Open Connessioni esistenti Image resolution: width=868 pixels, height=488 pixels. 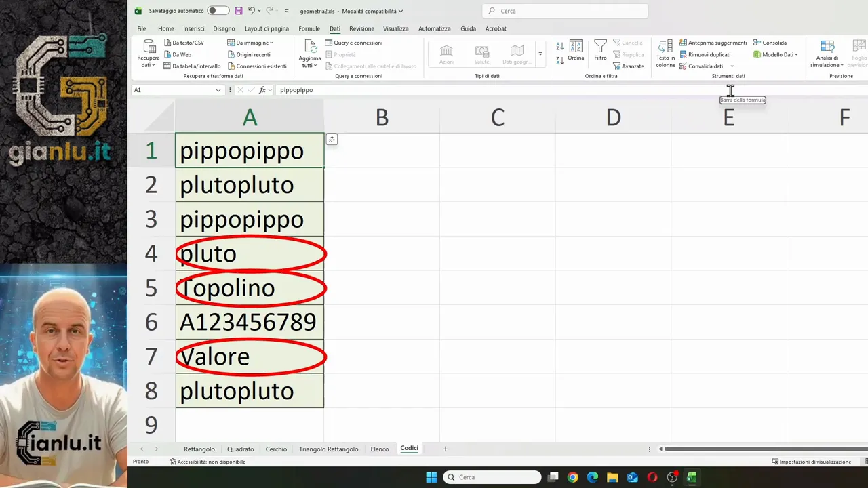point(257,66)
